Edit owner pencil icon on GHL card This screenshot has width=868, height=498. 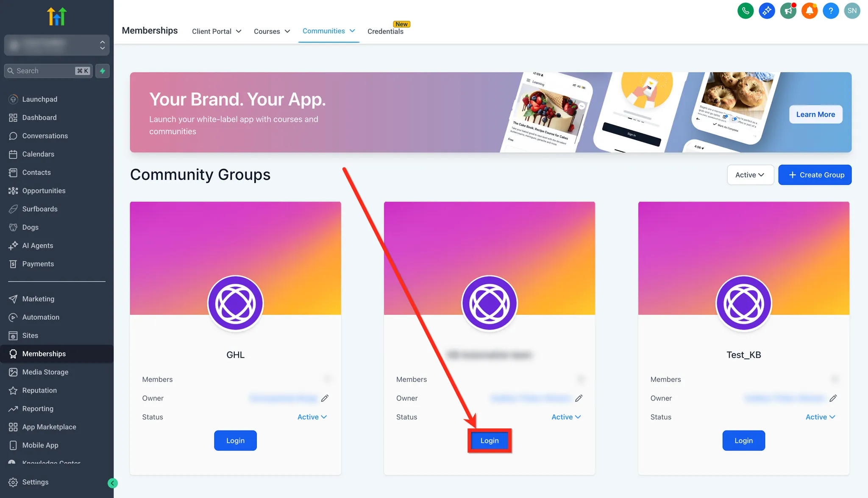tap(325, 398)
